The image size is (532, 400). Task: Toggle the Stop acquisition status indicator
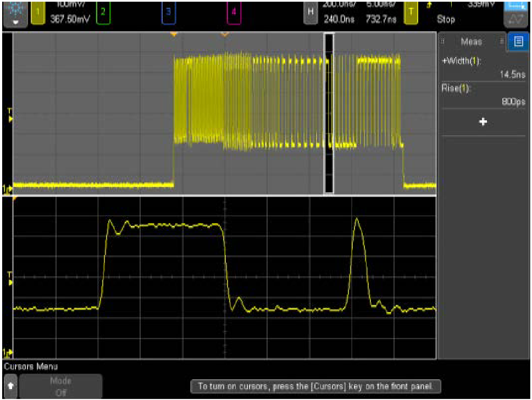446,20
